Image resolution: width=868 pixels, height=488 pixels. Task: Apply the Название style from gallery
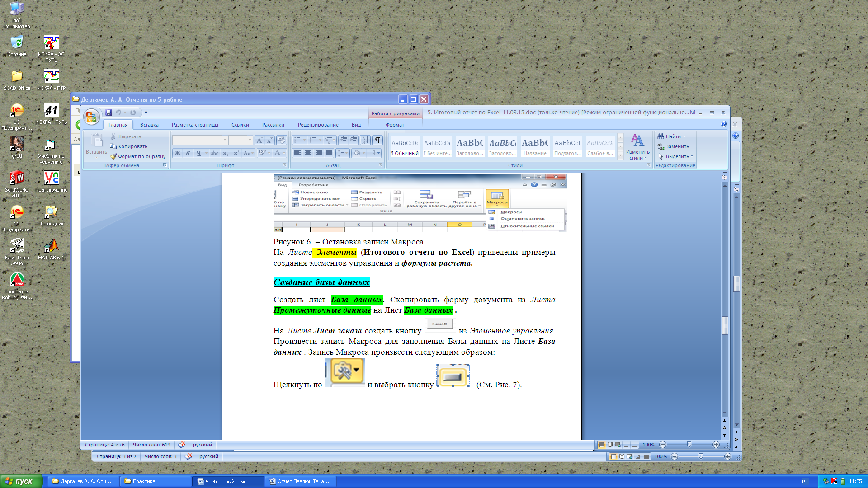pyautogui.click(x=535, y=147)
